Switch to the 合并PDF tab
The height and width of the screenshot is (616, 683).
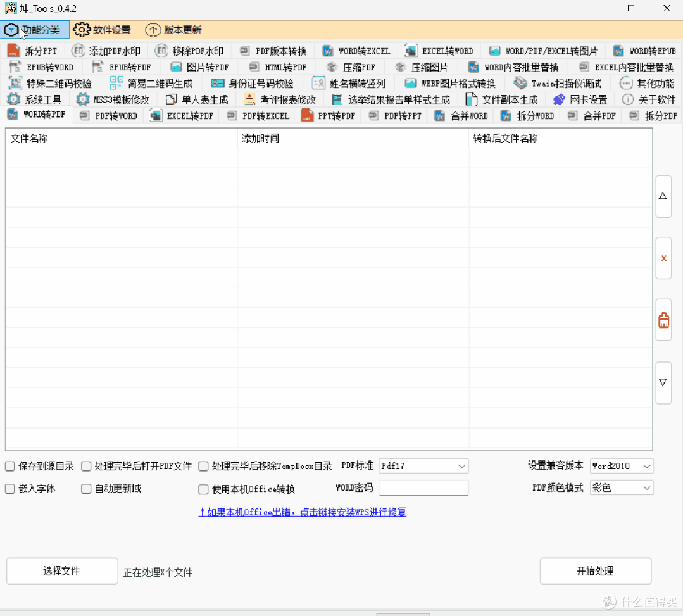[591, 116]
